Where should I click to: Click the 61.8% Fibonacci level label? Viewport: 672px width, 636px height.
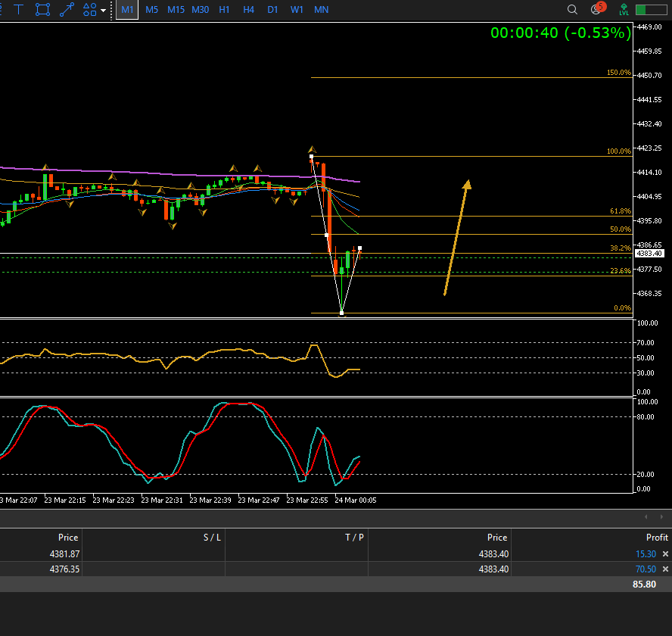click(x=620, y=211)
